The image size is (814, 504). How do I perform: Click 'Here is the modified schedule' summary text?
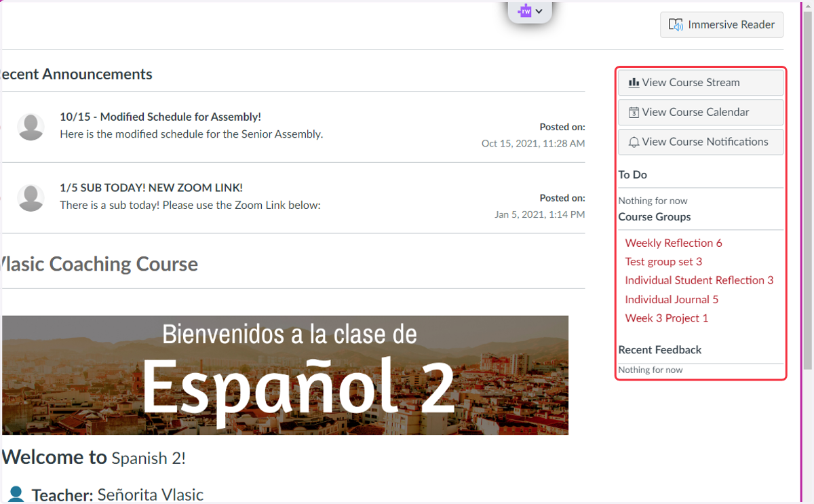pyautogui.click(x=191, y=134)
